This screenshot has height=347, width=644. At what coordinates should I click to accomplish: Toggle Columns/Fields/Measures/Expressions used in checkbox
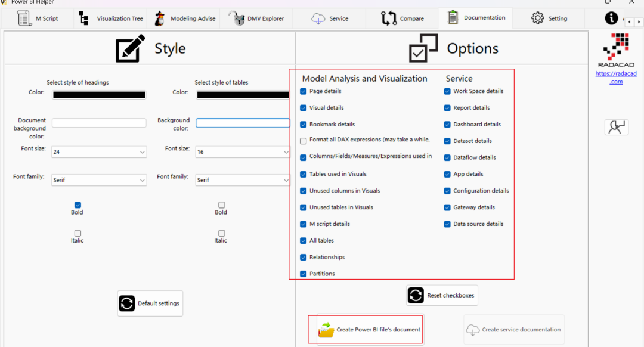[x=303, y=157]
